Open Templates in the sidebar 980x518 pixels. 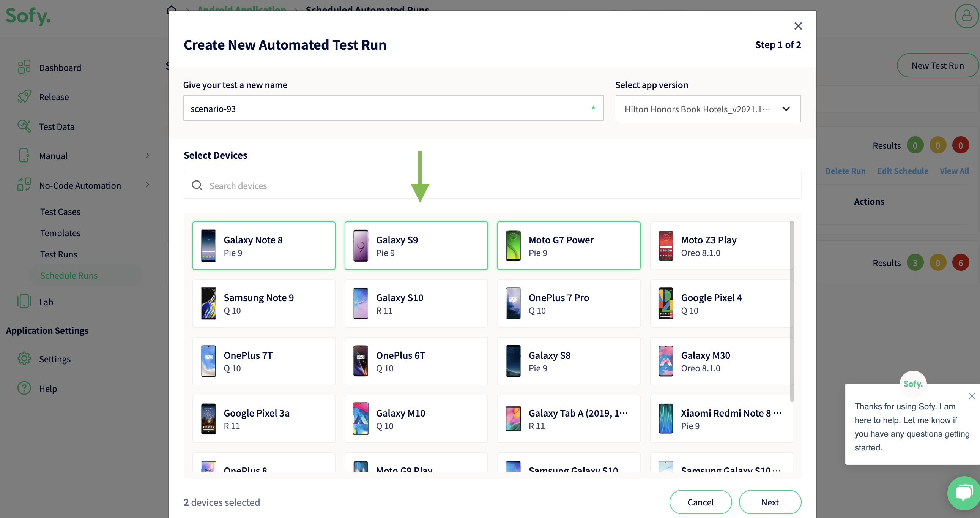(x=60, y=233)
